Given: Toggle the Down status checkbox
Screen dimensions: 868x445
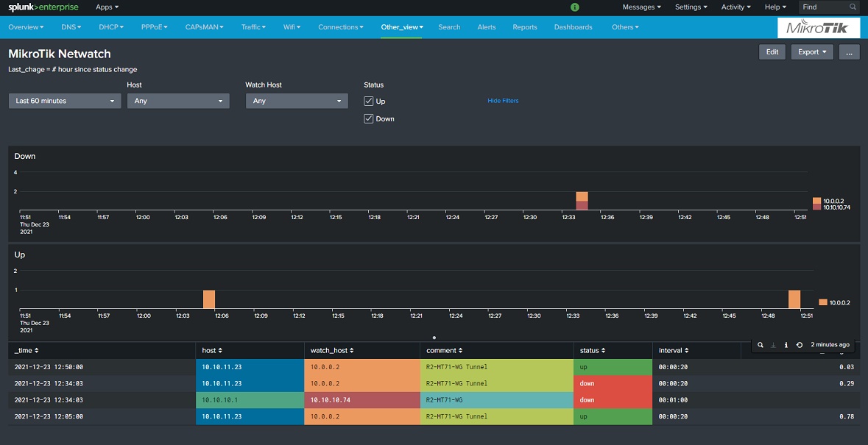Looking at the screenshot, I should [x=369, y=119].
